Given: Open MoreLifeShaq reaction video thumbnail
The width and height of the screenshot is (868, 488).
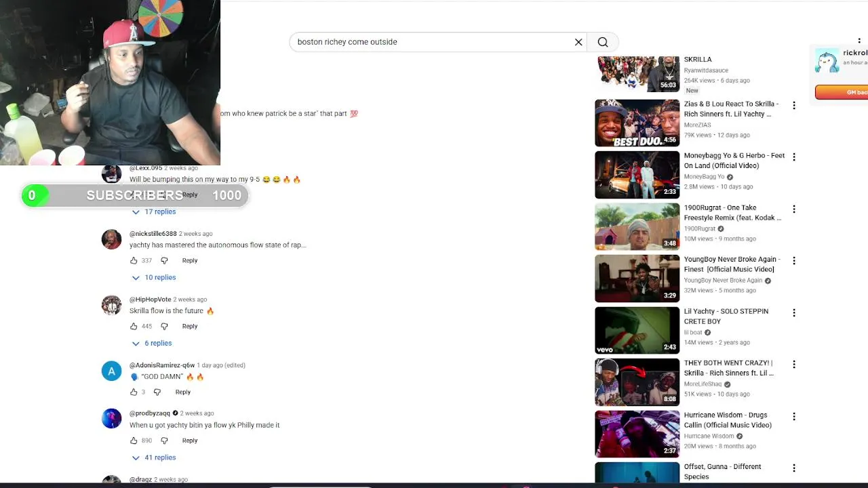Looking at the screenshot, I should (x=637, y=382).
